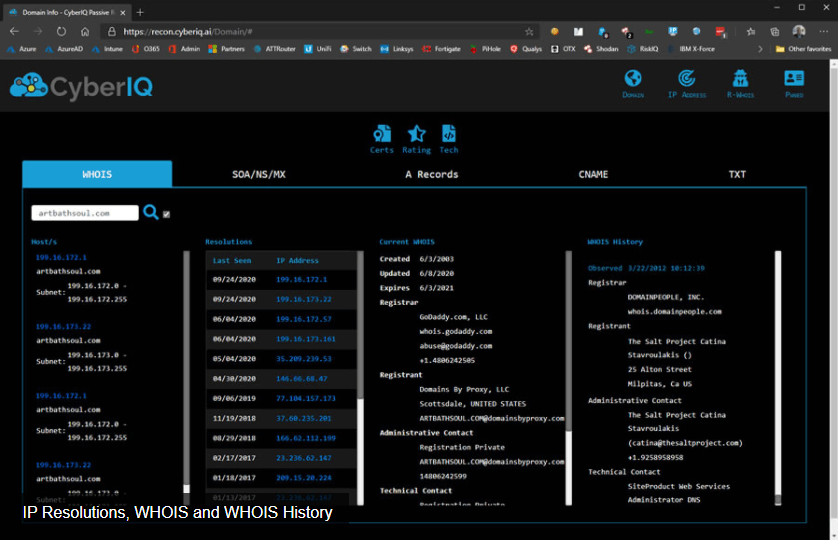Open the O365 bookmark
Viewport: 838px width, 540px height.
point(146,49)
